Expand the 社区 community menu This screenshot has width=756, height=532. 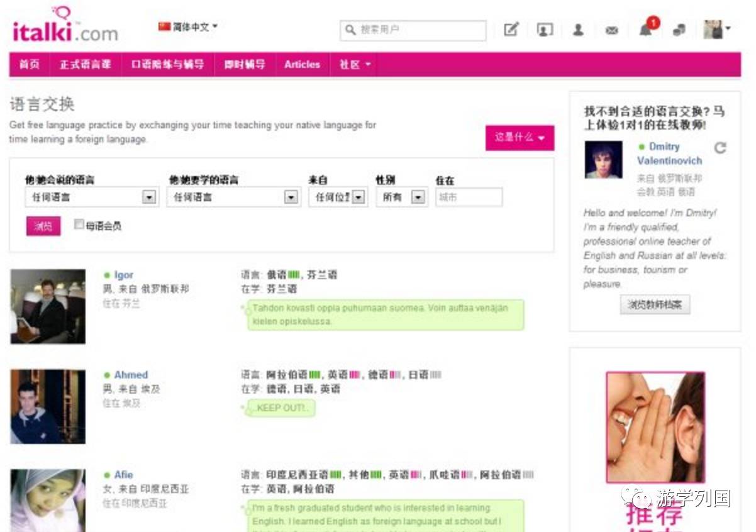(x=354, y=65)
